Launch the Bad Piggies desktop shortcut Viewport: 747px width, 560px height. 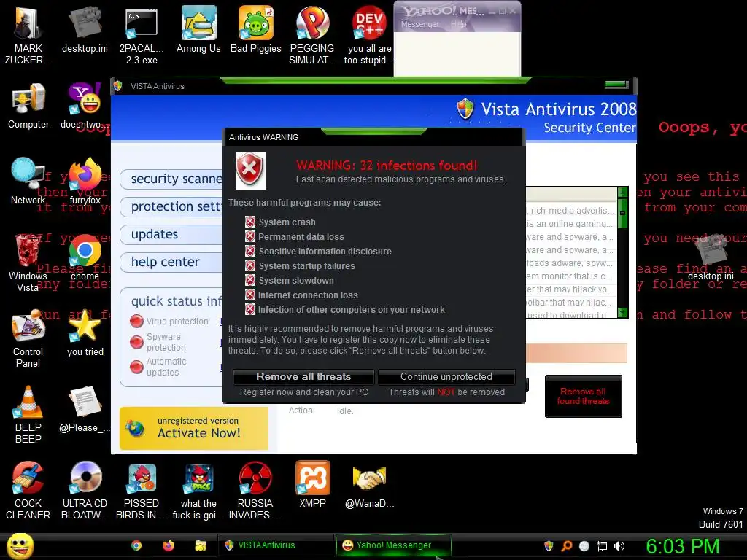tap(256, 29)
